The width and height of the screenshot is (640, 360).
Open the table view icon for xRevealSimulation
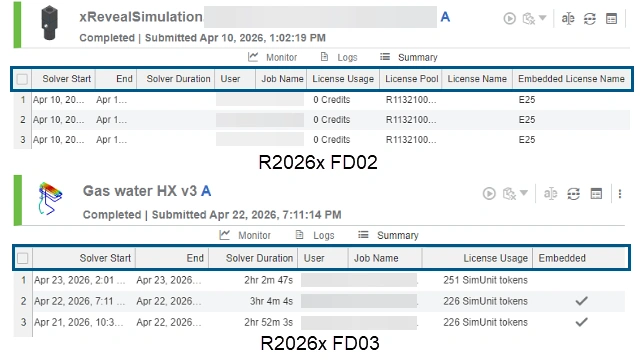[611, 18]
